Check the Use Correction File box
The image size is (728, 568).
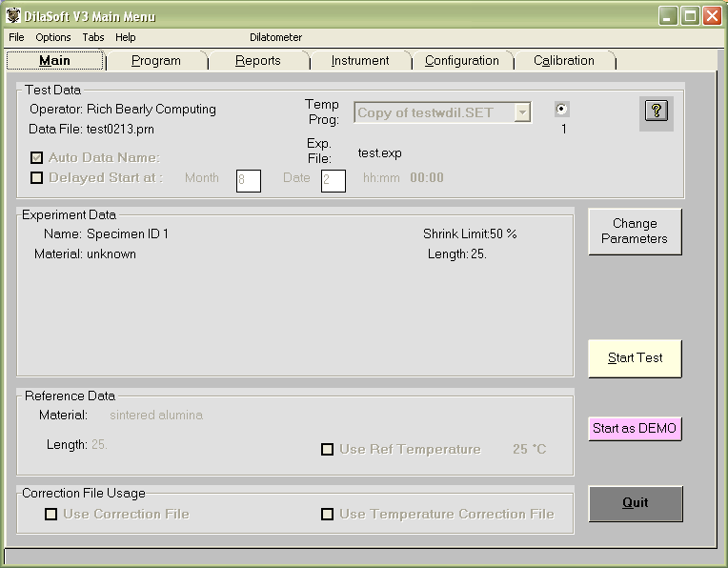(x=51, y=514)
